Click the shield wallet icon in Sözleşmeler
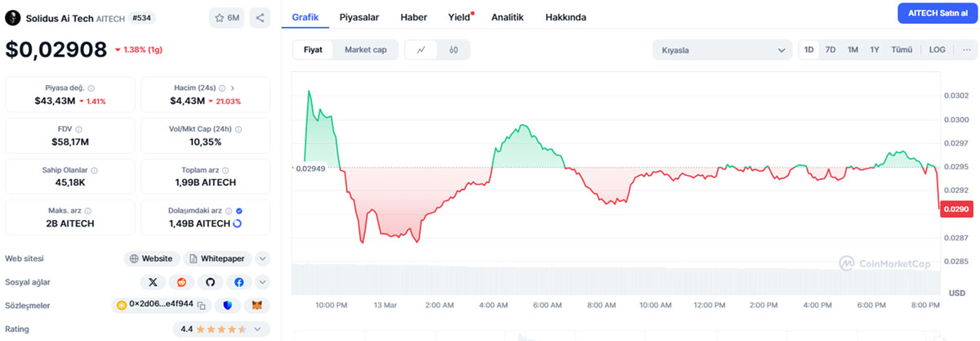The height and width of the screenshot is (341, 980). pos(228,305)
